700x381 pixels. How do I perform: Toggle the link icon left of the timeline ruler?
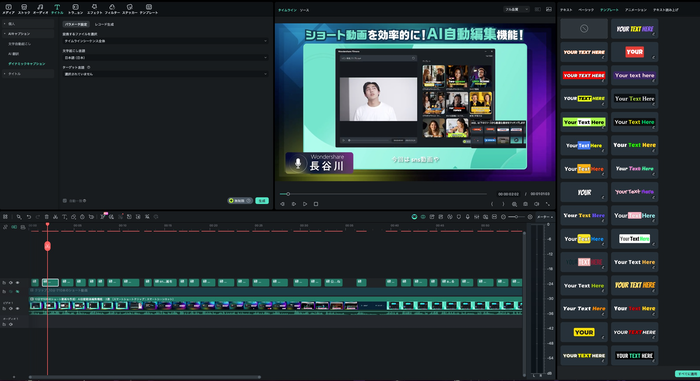[x=5, y=227]
